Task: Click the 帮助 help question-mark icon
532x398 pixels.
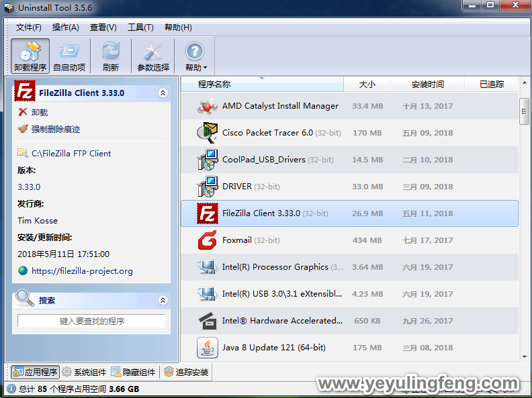Action: coord(194,51)
